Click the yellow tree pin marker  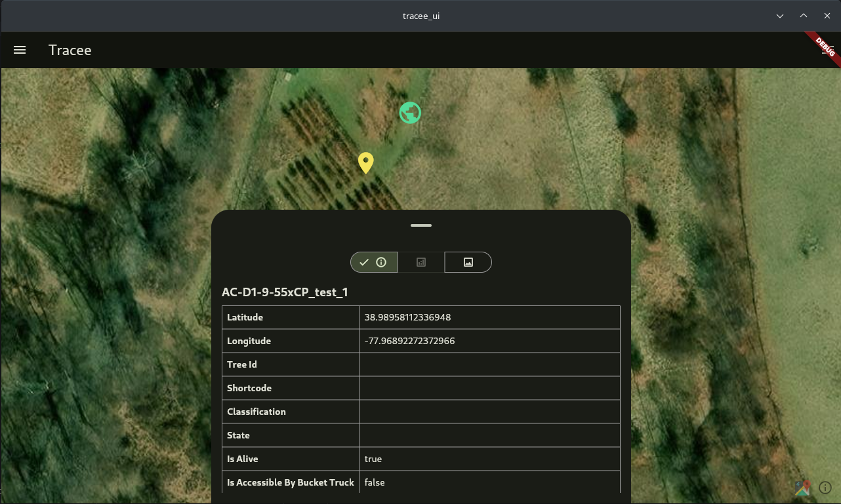[x=365, y=163]
